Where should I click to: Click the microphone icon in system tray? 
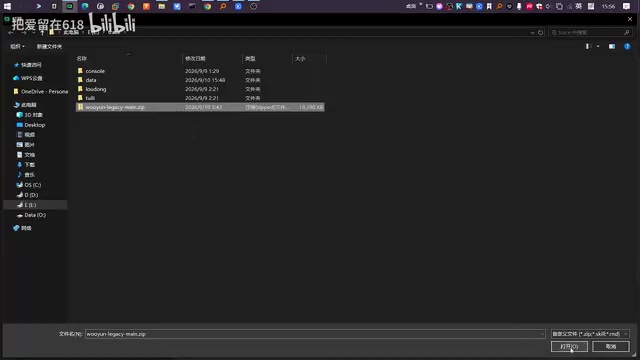[x=519, y=6]
